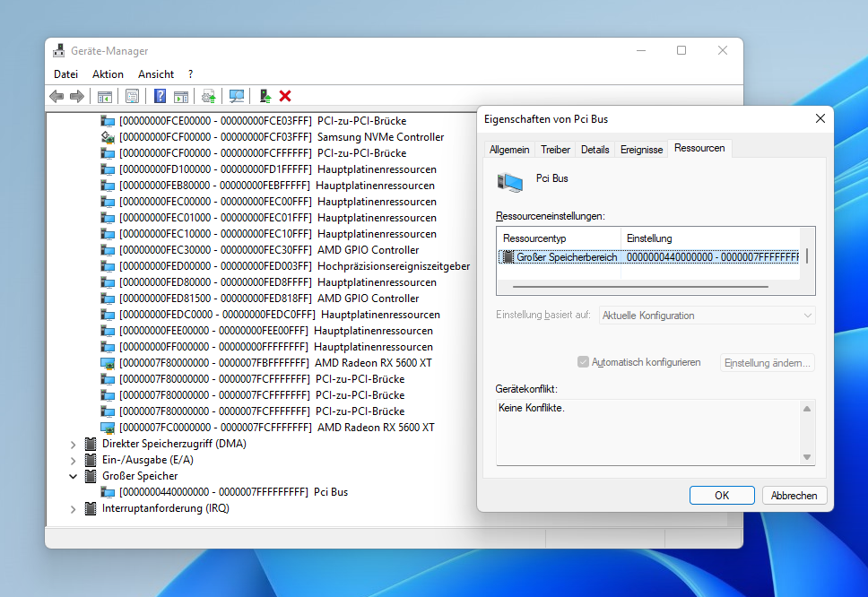Viewport: 868px width, 597px height.
Task: Click icon of AMD Radeon 0000007FC0000000 row
Action: click(108, 428)
